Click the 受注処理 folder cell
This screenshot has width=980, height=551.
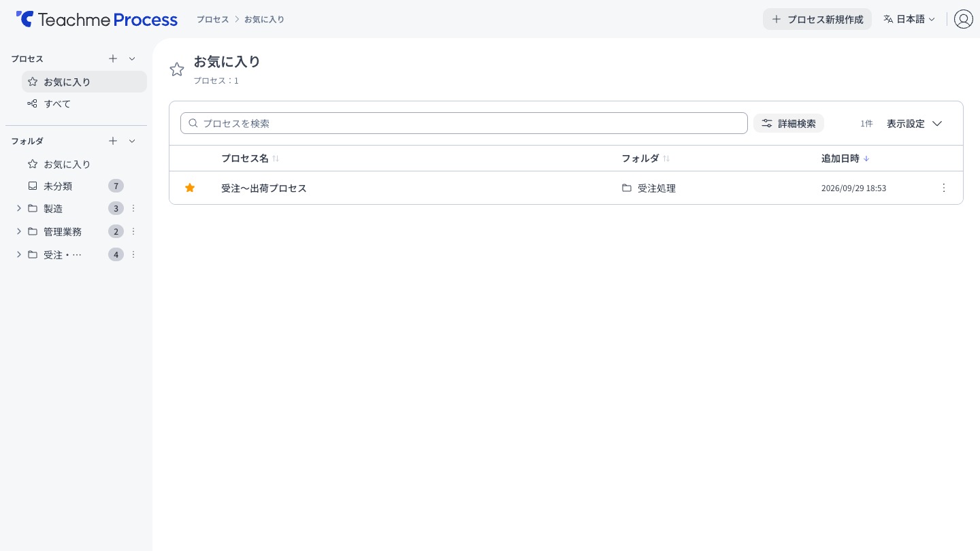click(x=649, y=188)
